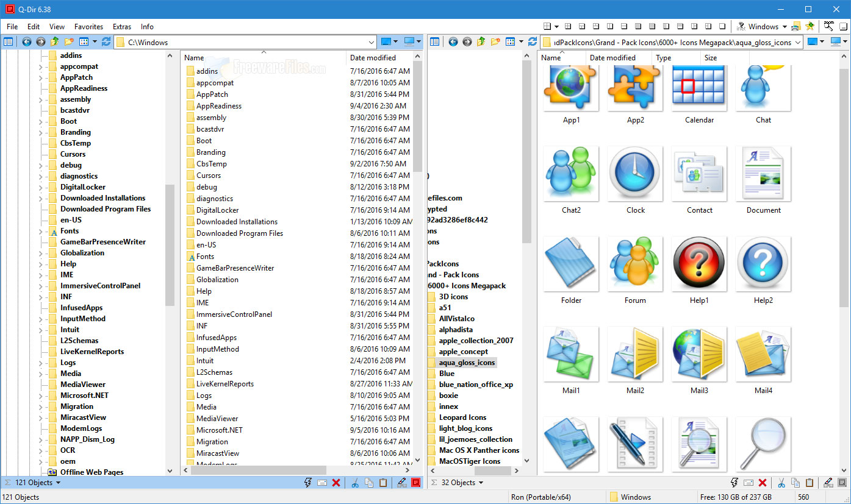
Task: Open the Extras menu
Action: point(122,26)
